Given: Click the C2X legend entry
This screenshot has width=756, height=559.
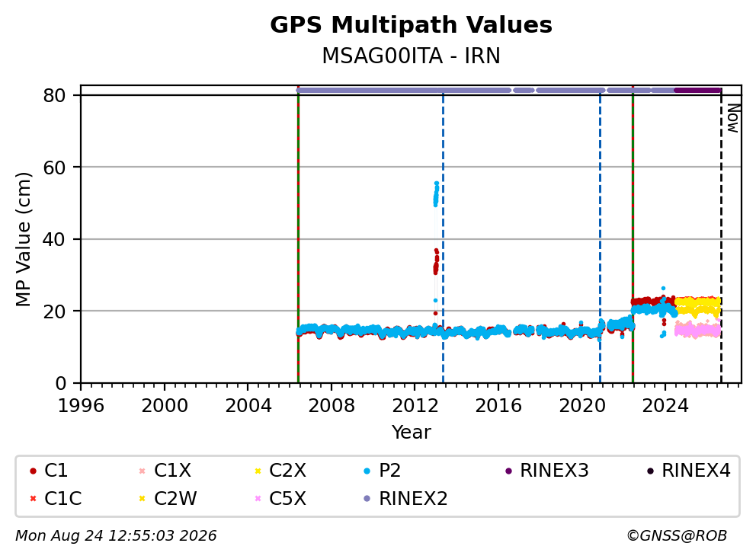Looking at the screenshot, I should tap(280, 471).
